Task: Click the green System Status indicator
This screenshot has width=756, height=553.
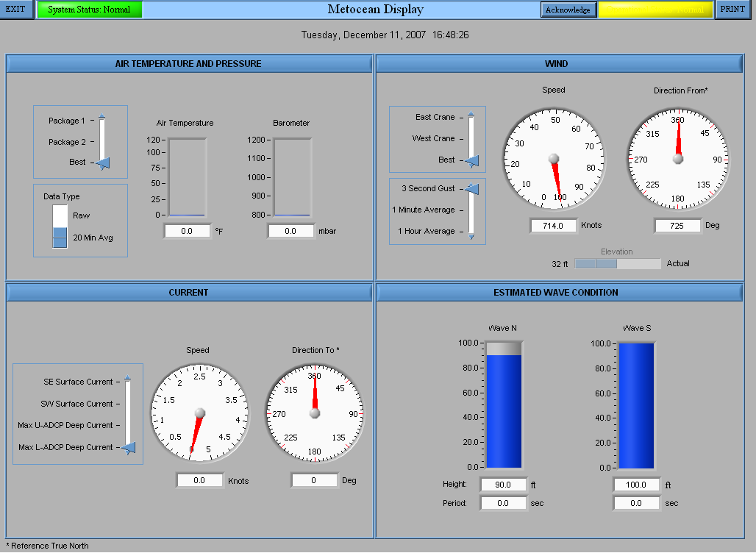Action: [89, 10]
